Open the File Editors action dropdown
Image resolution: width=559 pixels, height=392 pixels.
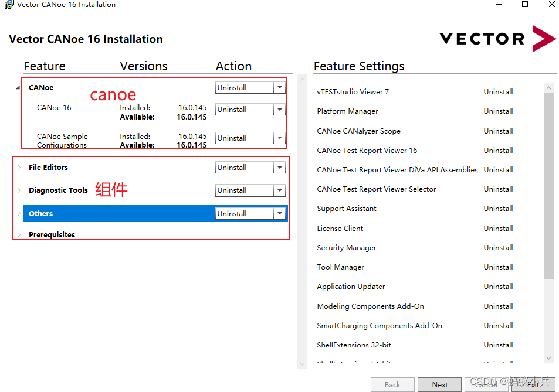[280, 167]
